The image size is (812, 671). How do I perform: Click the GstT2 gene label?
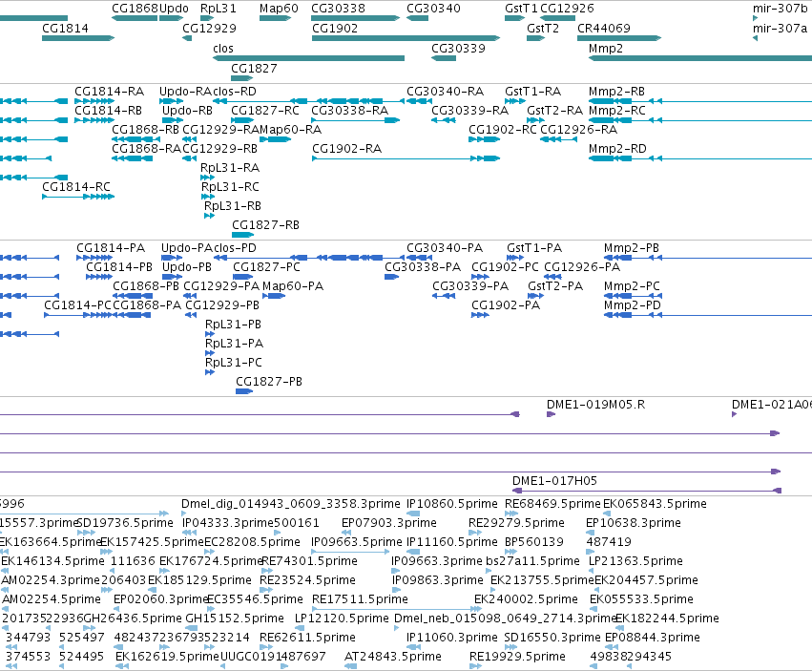click(x=543, y=29)
